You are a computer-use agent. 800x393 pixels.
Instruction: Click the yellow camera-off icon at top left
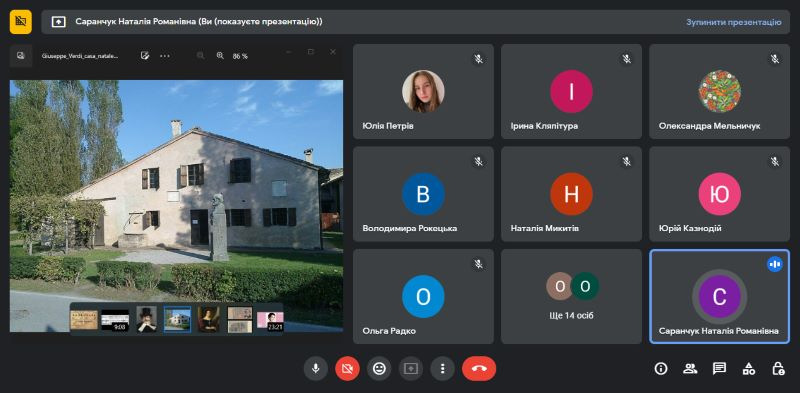click(20, 22)
